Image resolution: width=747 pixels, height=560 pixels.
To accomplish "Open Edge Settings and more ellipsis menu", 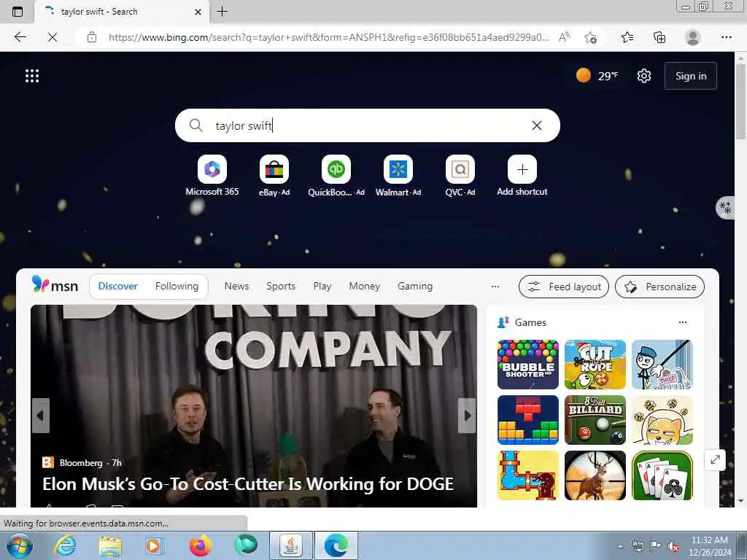I will click(726, 37).
